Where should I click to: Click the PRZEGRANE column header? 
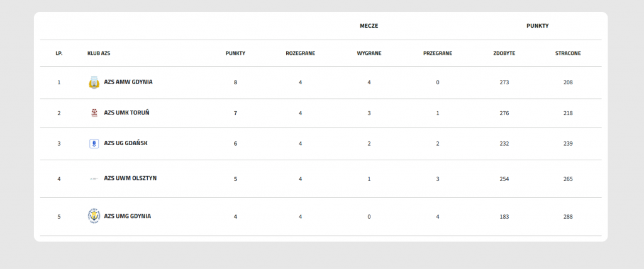[x=438, y=53]
